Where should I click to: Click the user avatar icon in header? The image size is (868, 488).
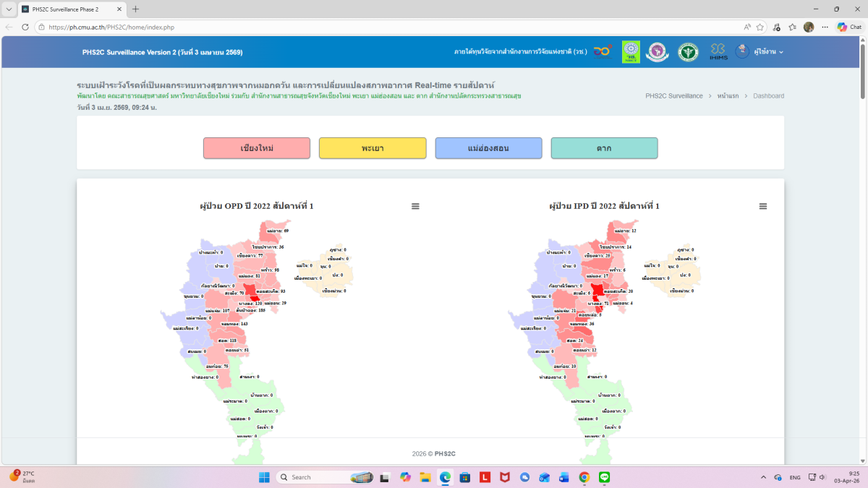click(x=742, y=51)
